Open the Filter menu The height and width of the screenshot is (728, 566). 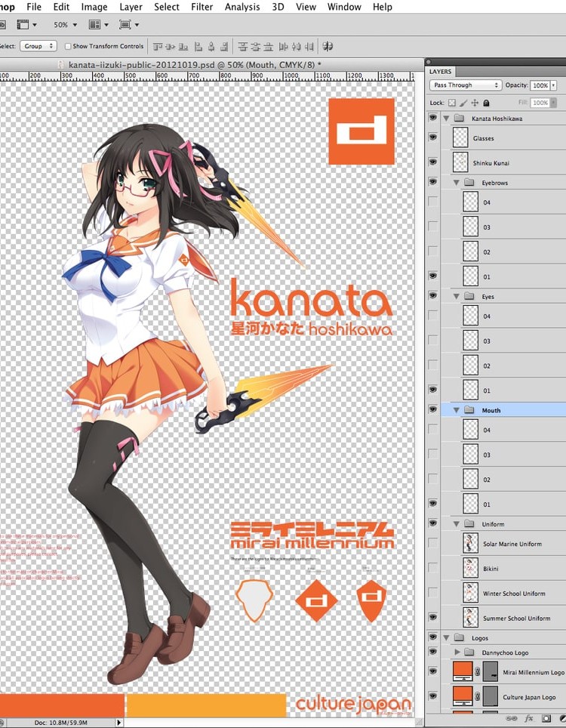[201, 7]
